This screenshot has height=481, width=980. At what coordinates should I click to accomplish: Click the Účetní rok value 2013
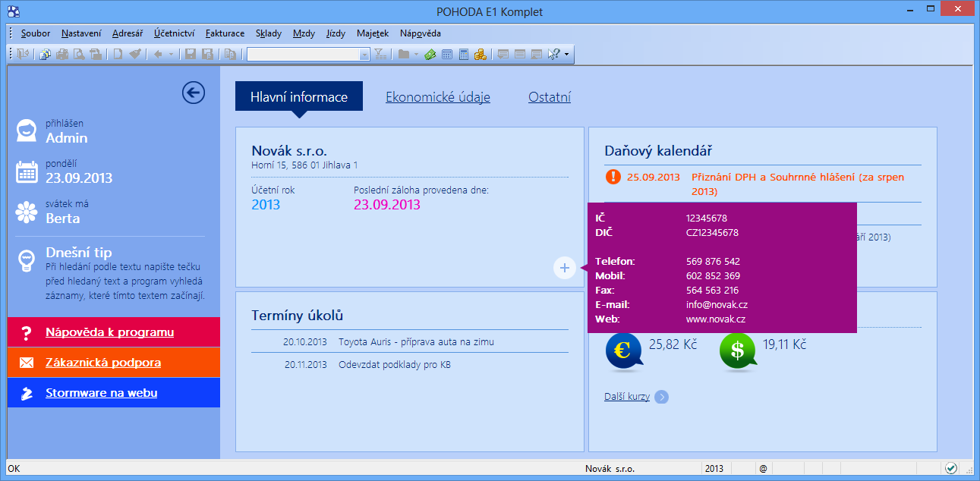(x=266, y=205)
